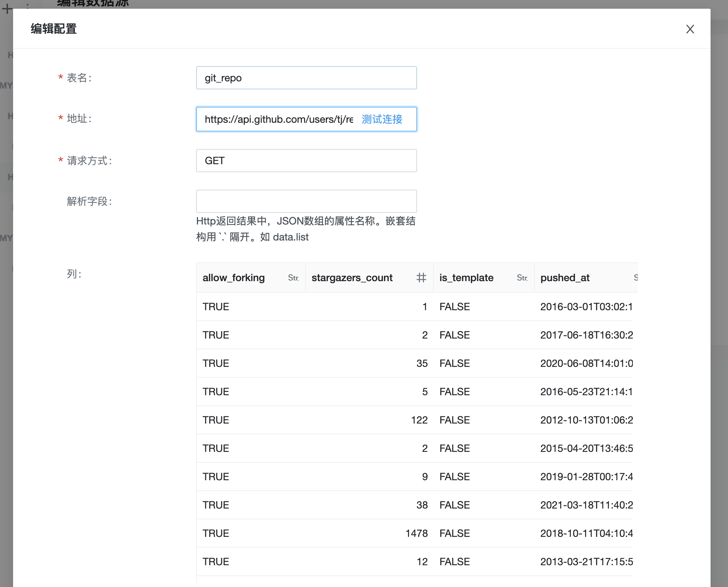
Task: Click TRUE cell in the first data row
Action: 216,307
